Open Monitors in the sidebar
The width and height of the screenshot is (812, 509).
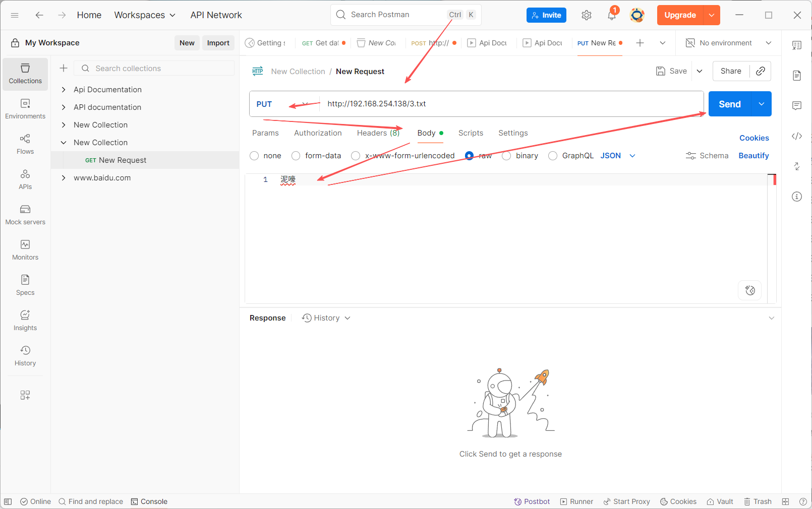(25, 250)
